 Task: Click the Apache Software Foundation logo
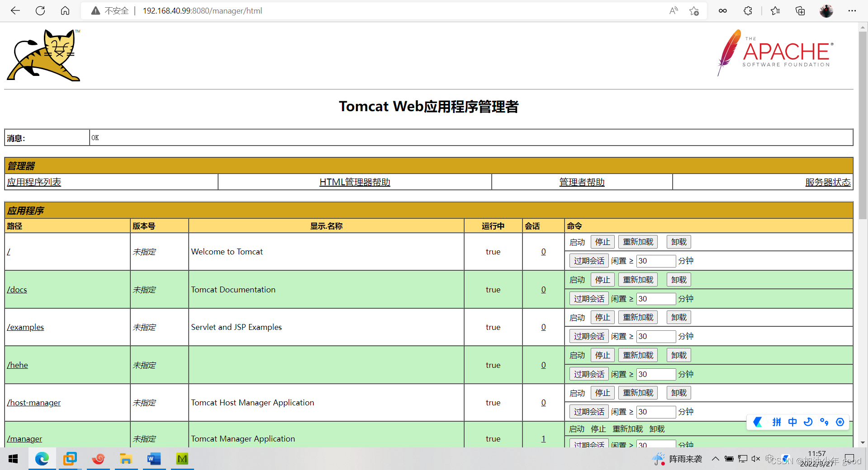pyautogui.click(x=775, y=52)
